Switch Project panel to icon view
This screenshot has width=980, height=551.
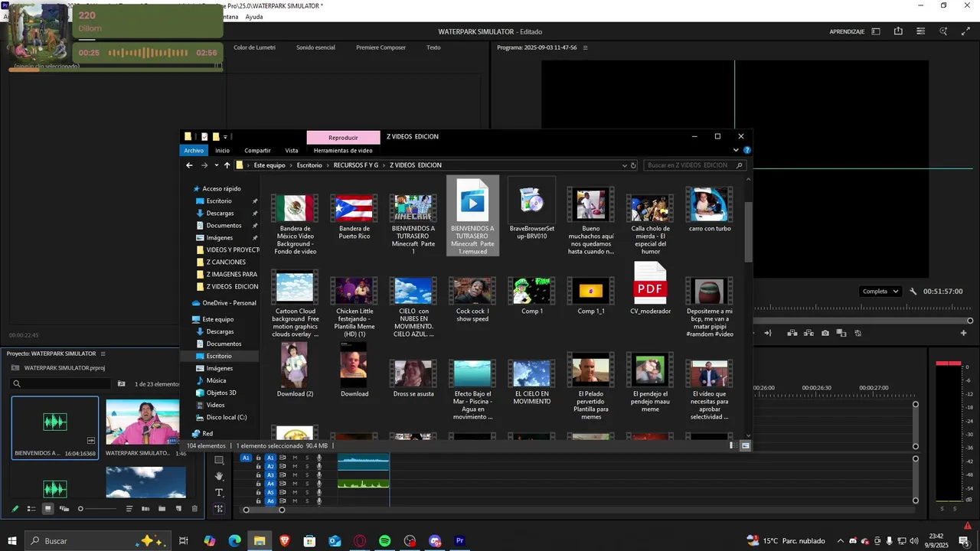pyautogui.click(x=47, y=509)
